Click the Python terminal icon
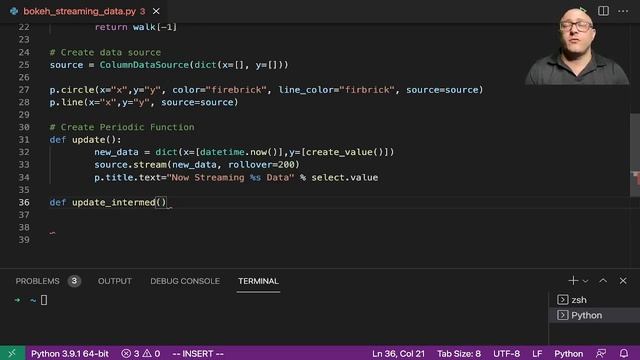This screenshot has height=360, width=640. pyautogui.click(x=562, y=315)
